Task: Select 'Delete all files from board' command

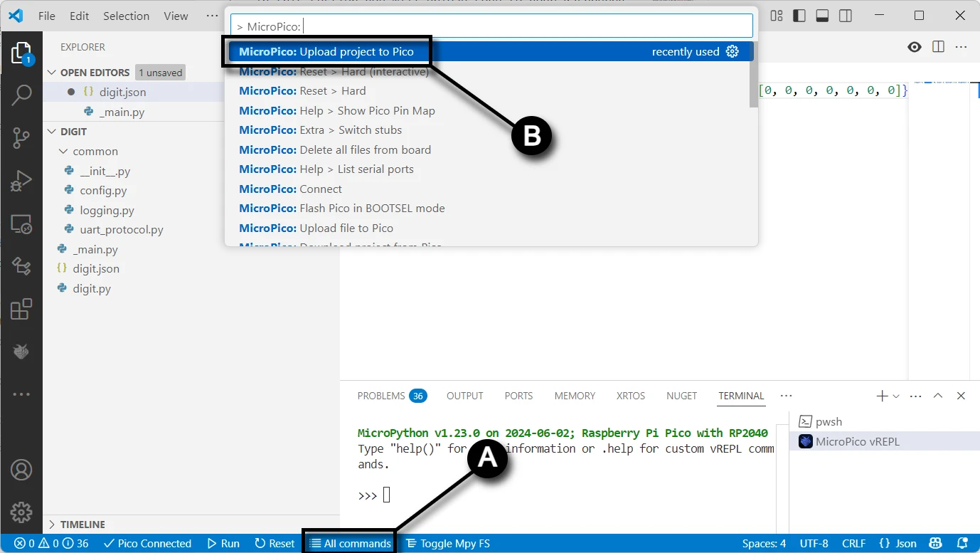Action: point(489,149)
